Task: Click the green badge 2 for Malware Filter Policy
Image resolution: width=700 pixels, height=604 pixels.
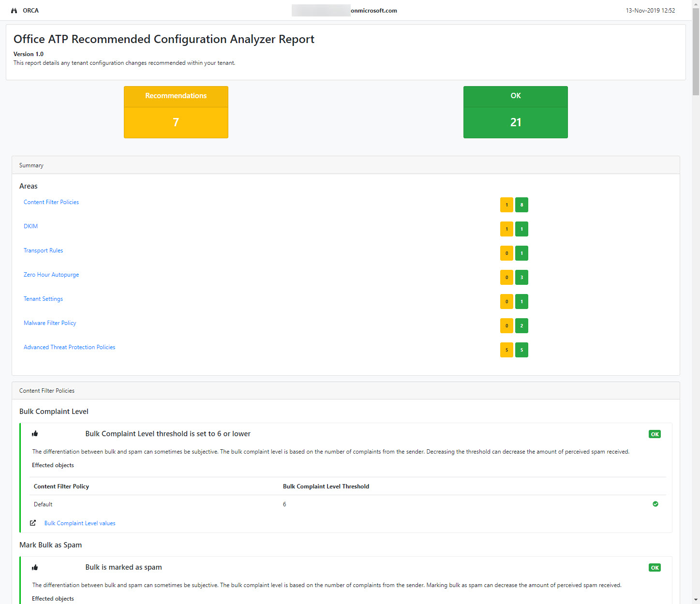Action: (x=521, y=325)
